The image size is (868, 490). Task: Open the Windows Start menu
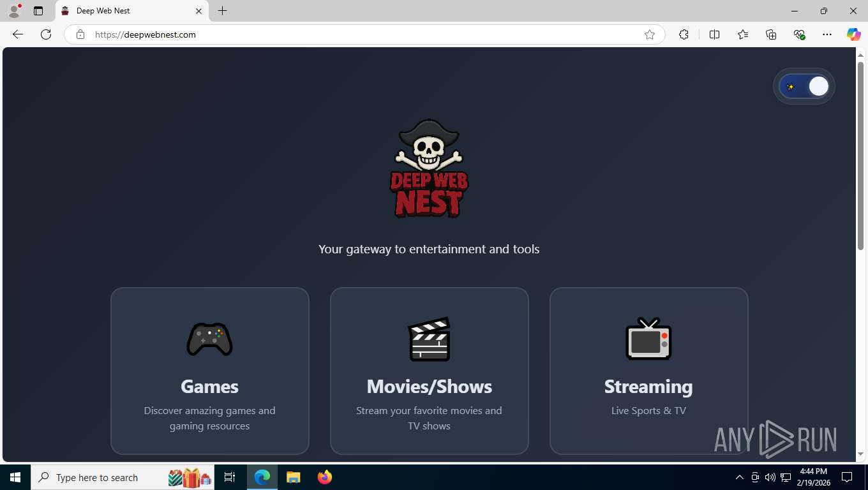coord(15,477)
